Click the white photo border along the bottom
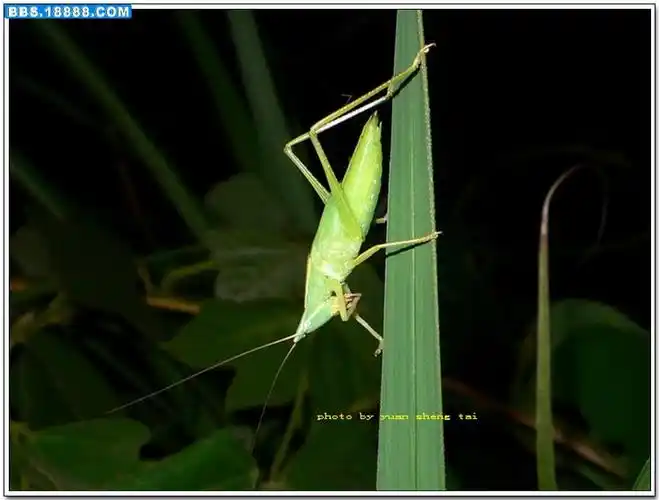The image size is (659, 500). point(330,494)
